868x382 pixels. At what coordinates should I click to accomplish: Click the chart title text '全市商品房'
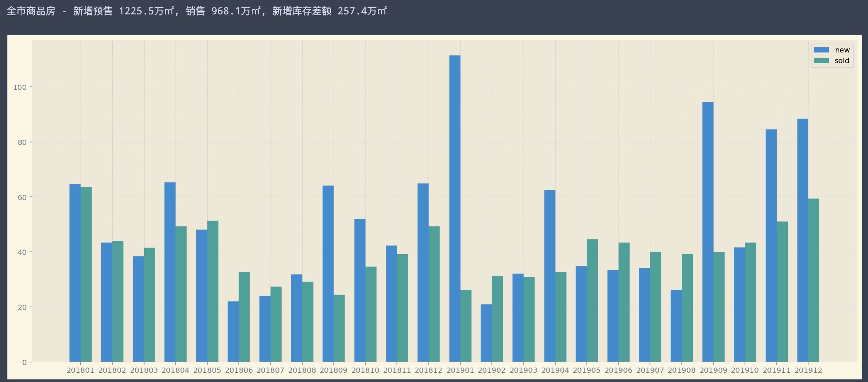[x=31, y=11]
